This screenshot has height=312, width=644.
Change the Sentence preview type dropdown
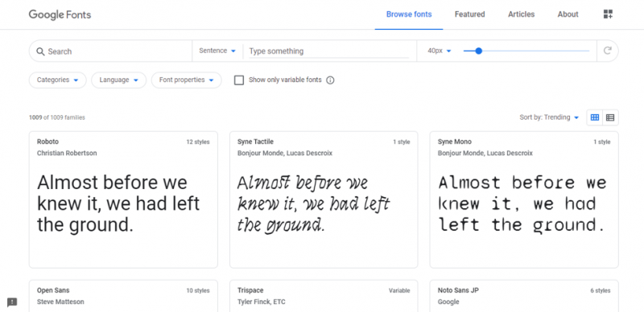217,51
